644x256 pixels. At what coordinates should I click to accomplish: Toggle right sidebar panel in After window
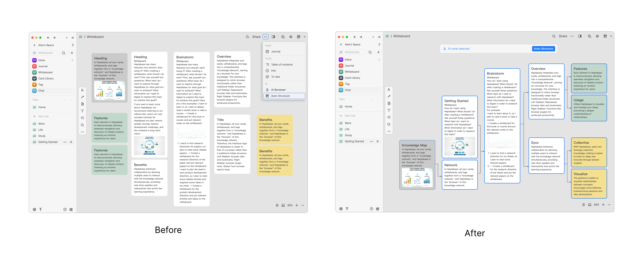coord(580,36)
